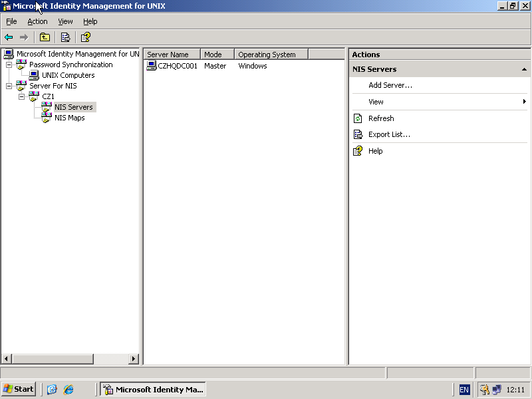The width and height of the screenshot is (532, 399).
Task: Open the Action menu
Action: [37, 21]
